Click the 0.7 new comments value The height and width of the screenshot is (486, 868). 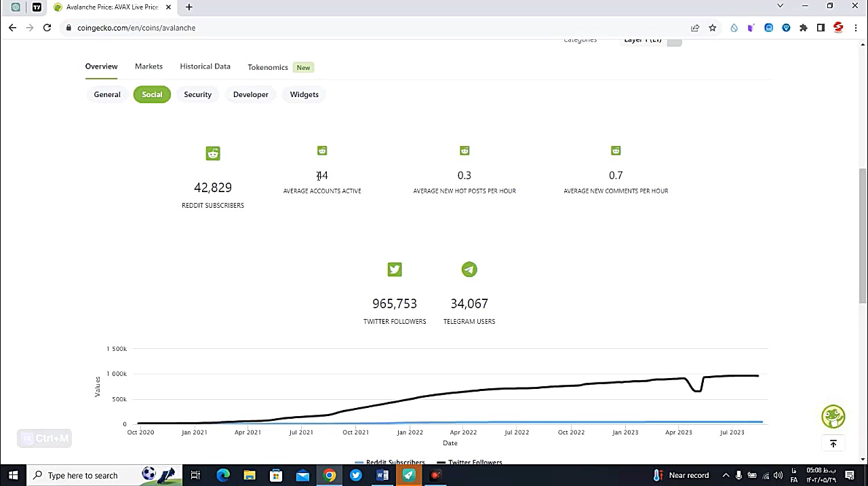[x=616, y=175]
